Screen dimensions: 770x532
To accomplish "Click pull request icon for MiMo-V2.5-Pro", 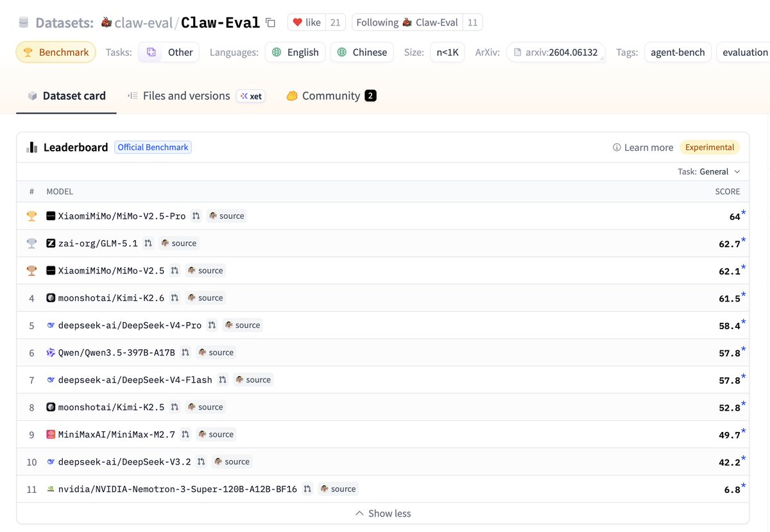I will tap(196, 216).
